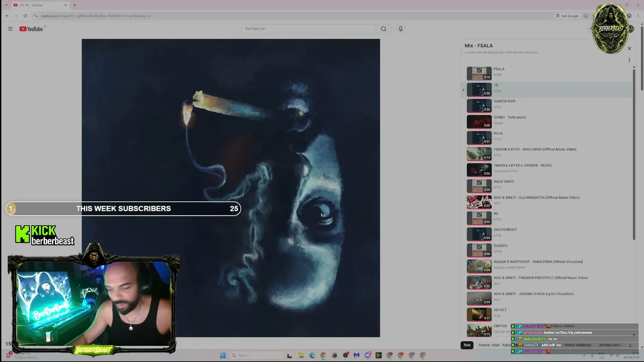Play RAJA thumbnail in the mix
Image resolution: width=644 pixels, height=362 pixels.
(x=479, y=138)
